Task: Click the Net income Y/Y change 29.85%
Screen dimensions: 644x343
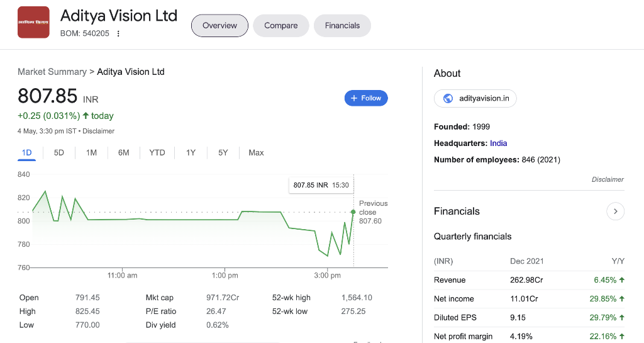Action: [x=607, y=299]
